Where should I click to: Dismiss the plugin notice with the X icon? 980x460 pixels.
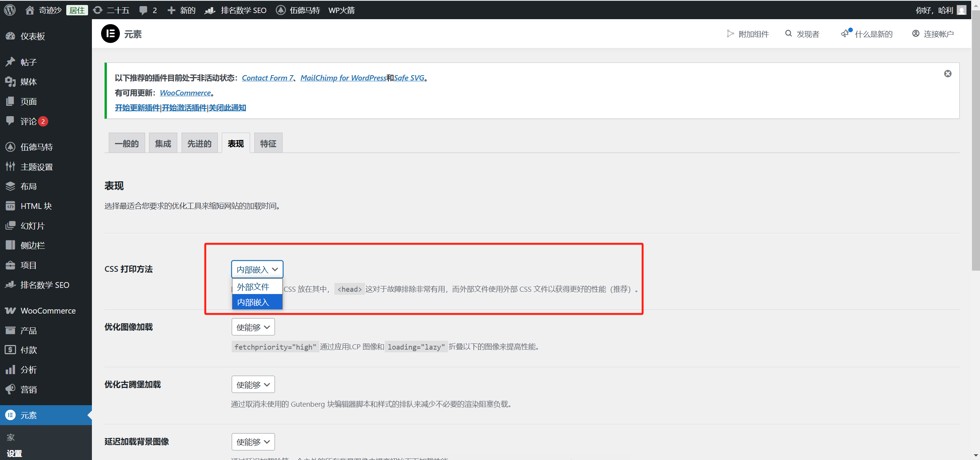click(947, 74)
